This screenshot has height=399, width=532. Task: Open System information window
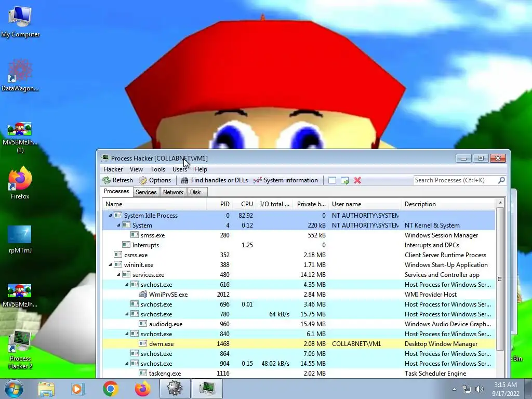[x=286, y=180]
